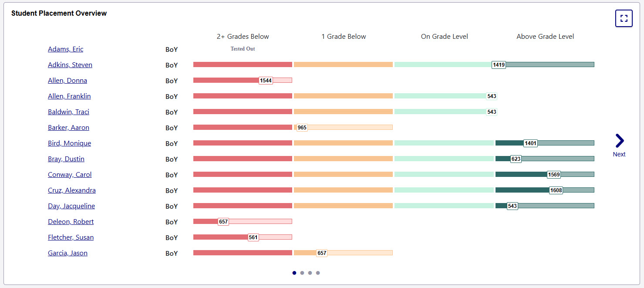644x288 pixels.
Task: Select the fourth pagination dot
Action: (318, 272)
